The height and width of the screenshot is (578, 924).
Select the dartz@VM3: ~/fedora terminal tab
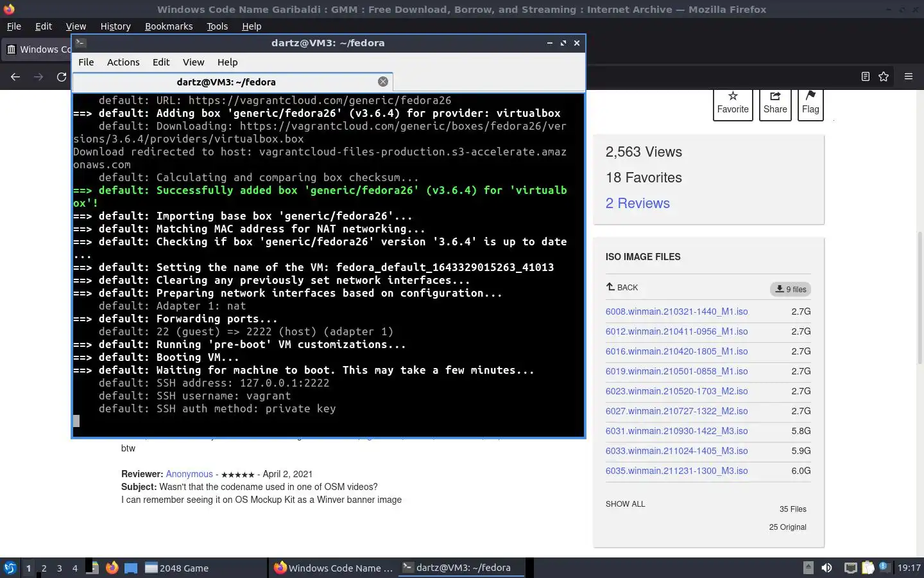click(x=232, y=82)
